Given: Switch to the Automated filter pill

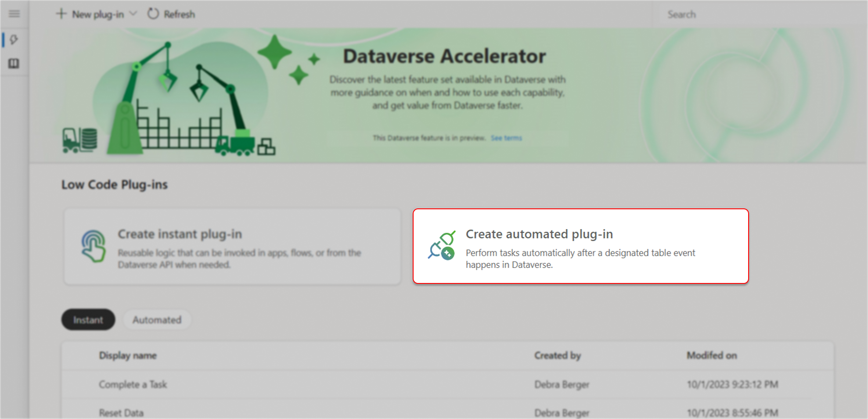Looking at the screenshot, I should click(x=157, y=319).
